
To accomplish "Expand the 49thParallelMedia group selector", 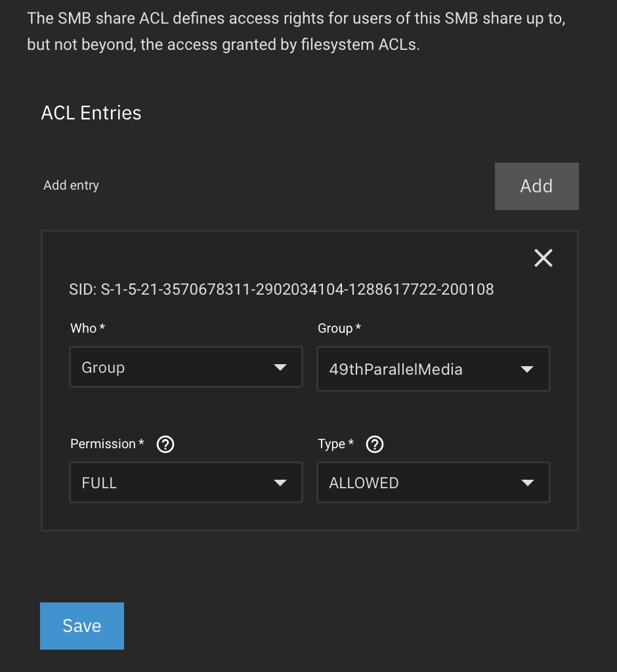I will 420,369.
